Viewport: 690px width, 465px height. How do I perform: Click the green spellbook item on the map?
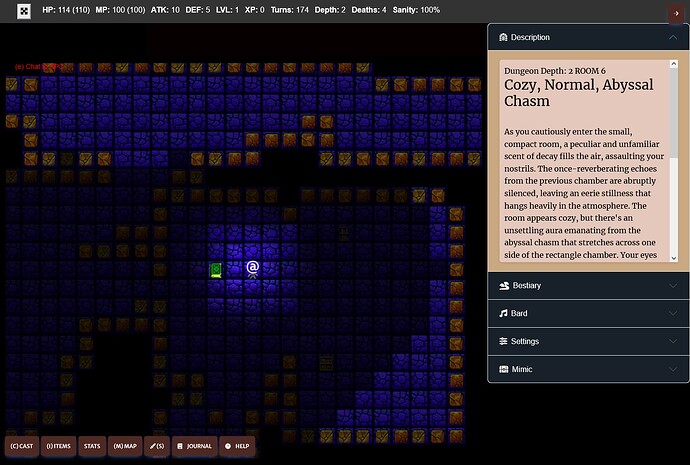pyautogui.click(x=216, y=270)
